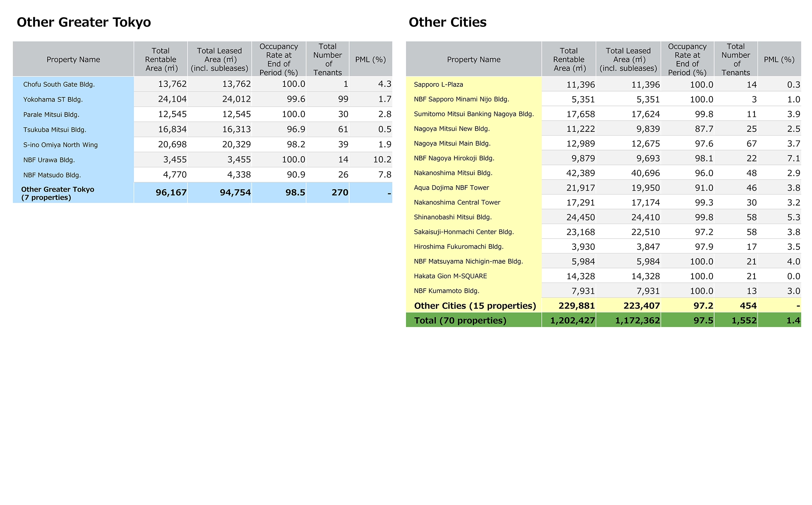Click Nakanoshima Mitsui rentable area 42,389

[581, 173]
